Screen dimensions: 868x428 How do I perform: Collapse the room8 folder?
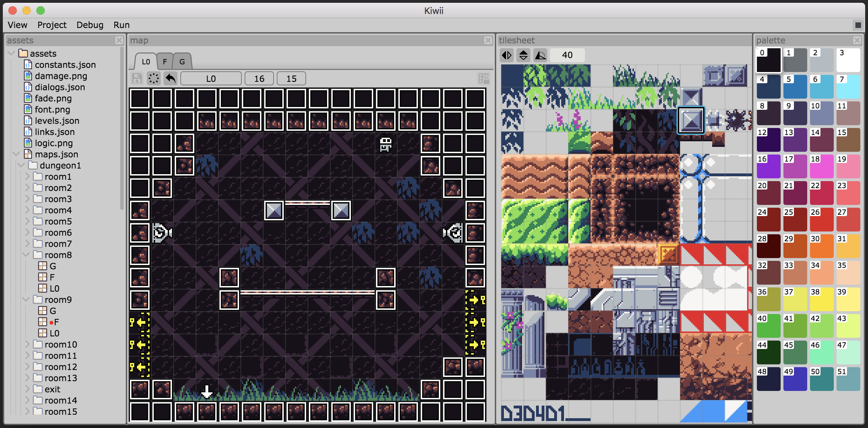[26, 255]
